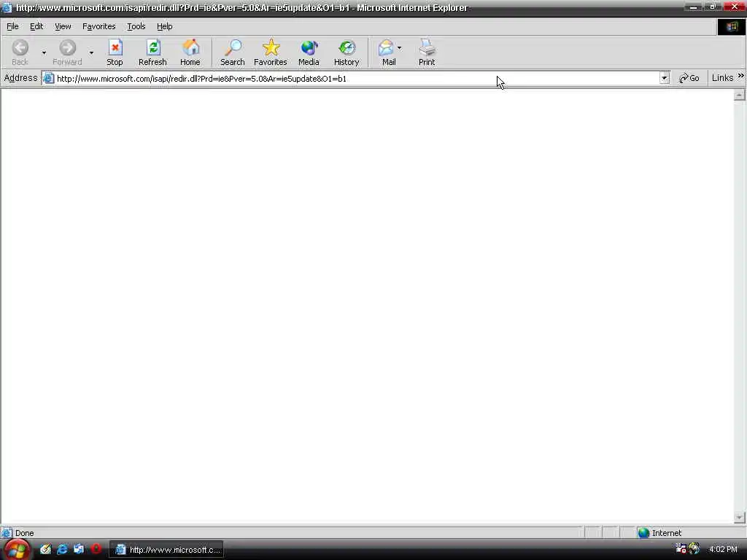Click the second system tray icon
Viewport: 747px width, 560px height.
[694, 548]
